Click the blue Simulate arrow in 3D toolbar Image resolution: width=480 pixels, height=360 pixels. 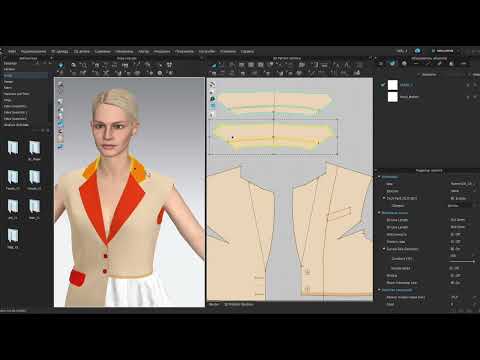[x=61, y=65]
